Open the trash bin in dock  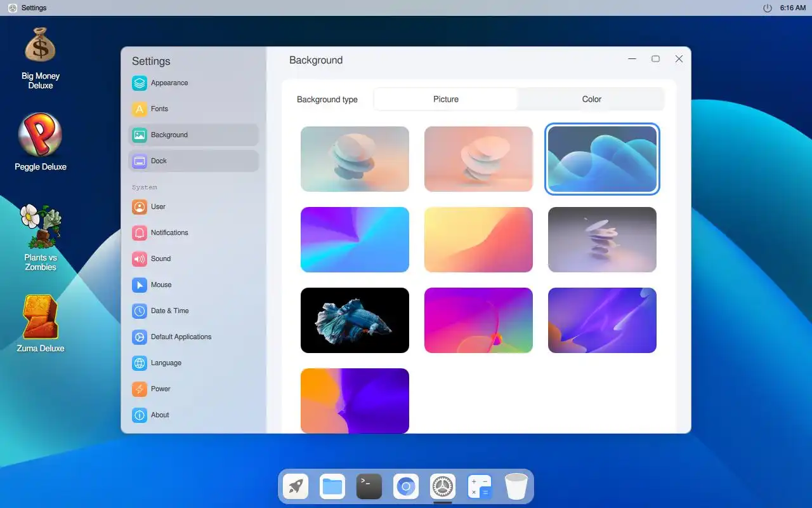(516, 487)
